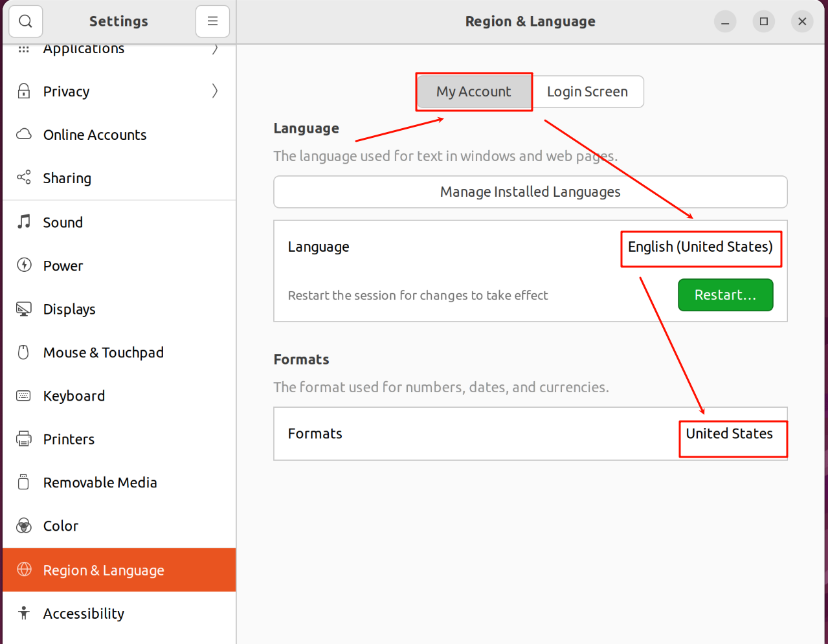This screenshot has width=828, height=644.
Task: Expand the Applications chevron arrow
Action: click(x=215, y=49)
